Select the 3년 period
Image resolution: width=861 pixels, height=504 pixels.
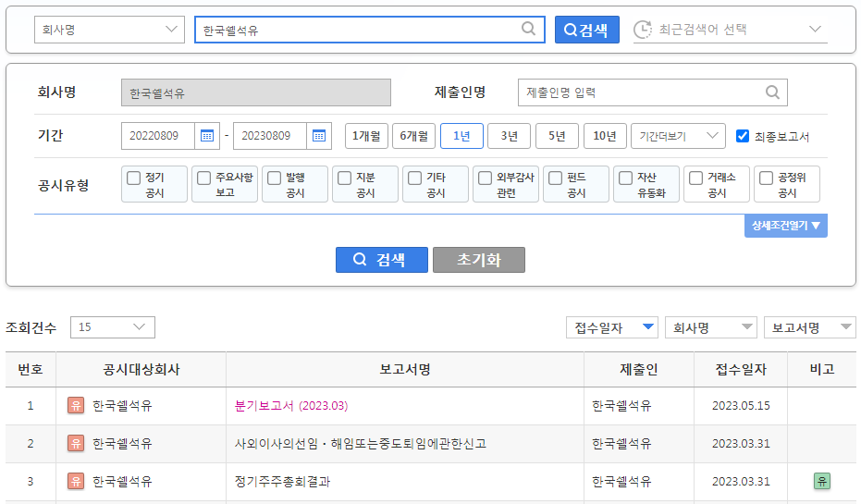pyautogui.click(x=509, y=136)
